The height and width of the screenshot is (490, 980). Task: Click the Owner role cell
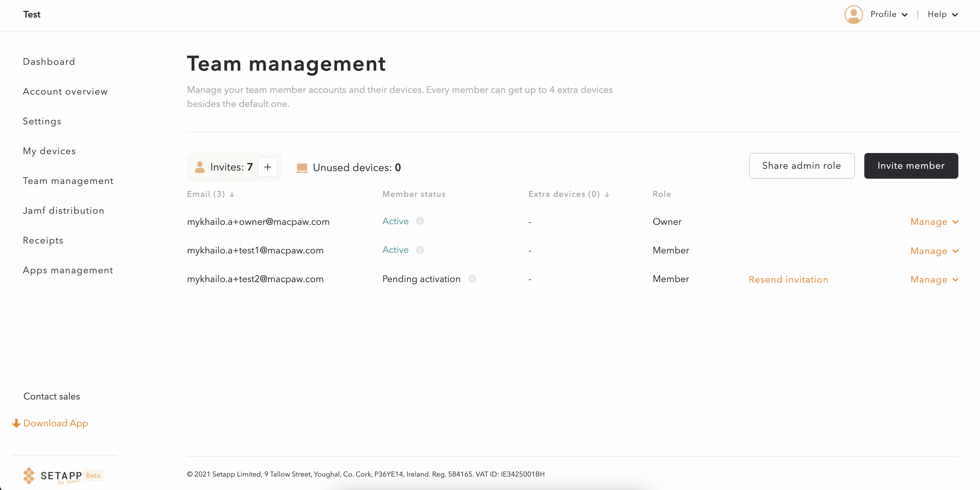667,222
